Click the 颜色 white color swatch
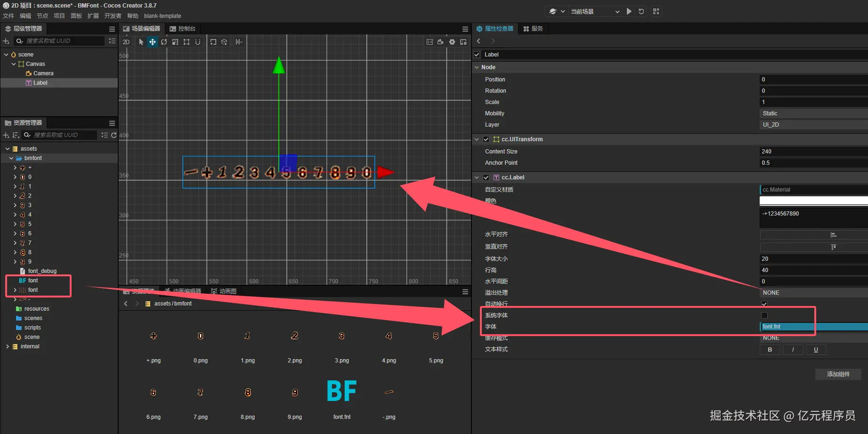The height and width of the screenshot is (434, 868). coord(813,201)
